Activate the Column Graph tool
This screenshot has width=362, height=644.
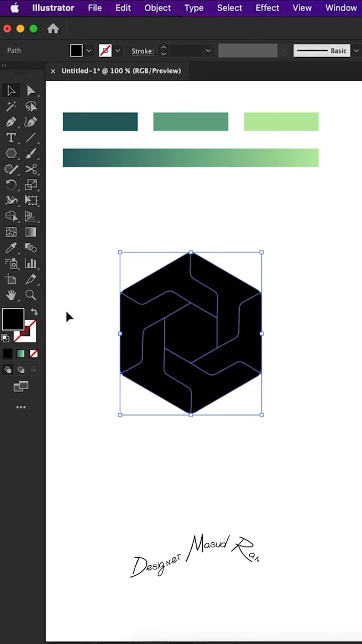(31, 263)
